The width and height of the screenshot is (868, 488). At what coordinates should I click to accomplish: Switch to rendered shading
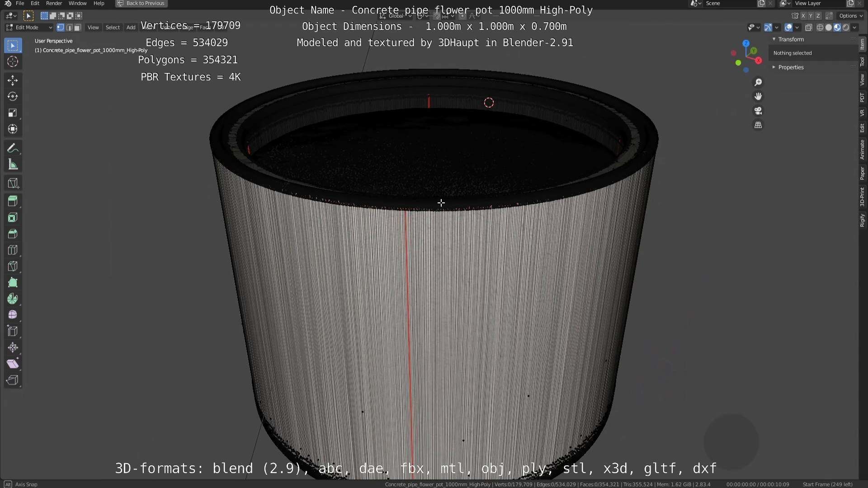click(x=846, y=28)
